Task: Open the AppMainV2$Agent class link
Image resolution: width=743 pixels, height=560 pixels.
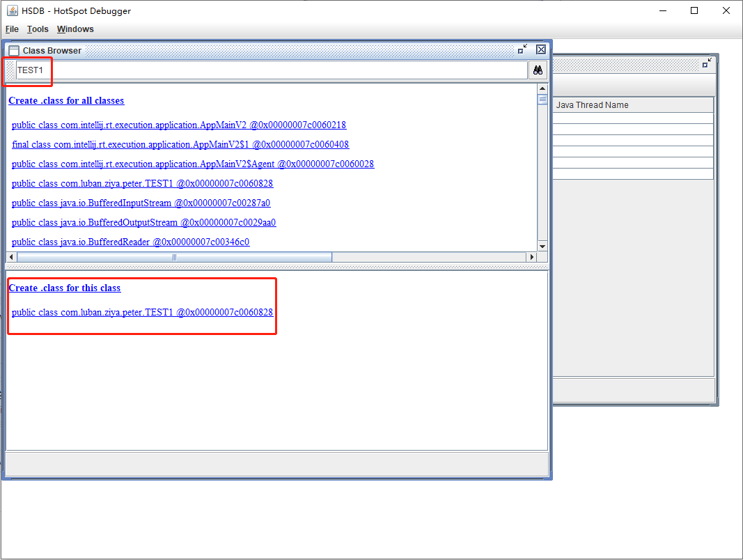Action: pyautogui.click(x=192, y=164)
